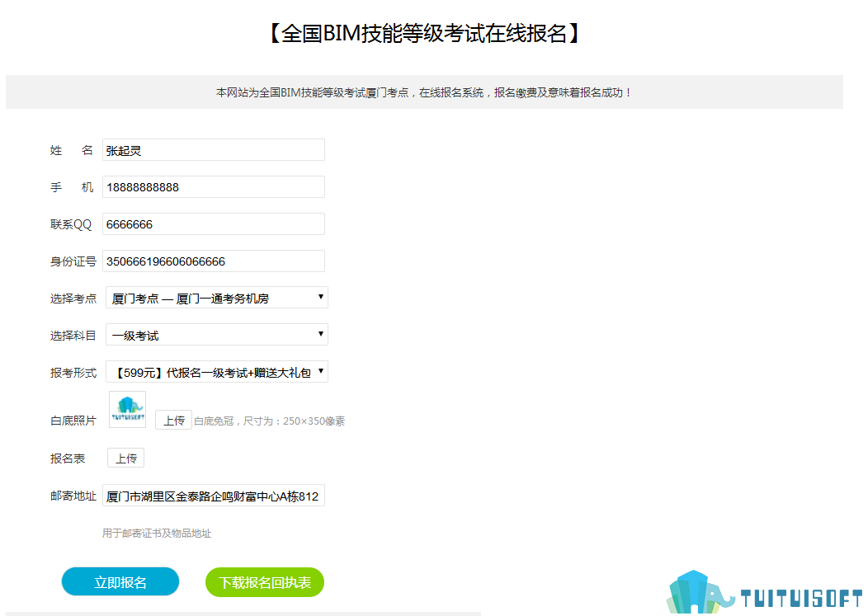Click 下载报名回执表 green button

pyautogui.click(x=265, y=582)
